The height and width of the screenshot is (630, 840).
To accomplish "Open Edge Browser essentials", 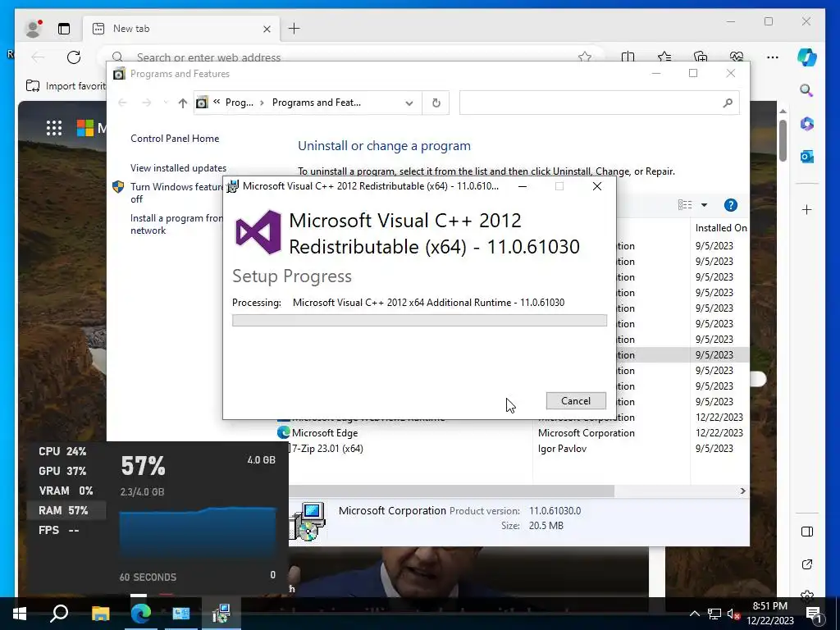I will coord(737,57).
